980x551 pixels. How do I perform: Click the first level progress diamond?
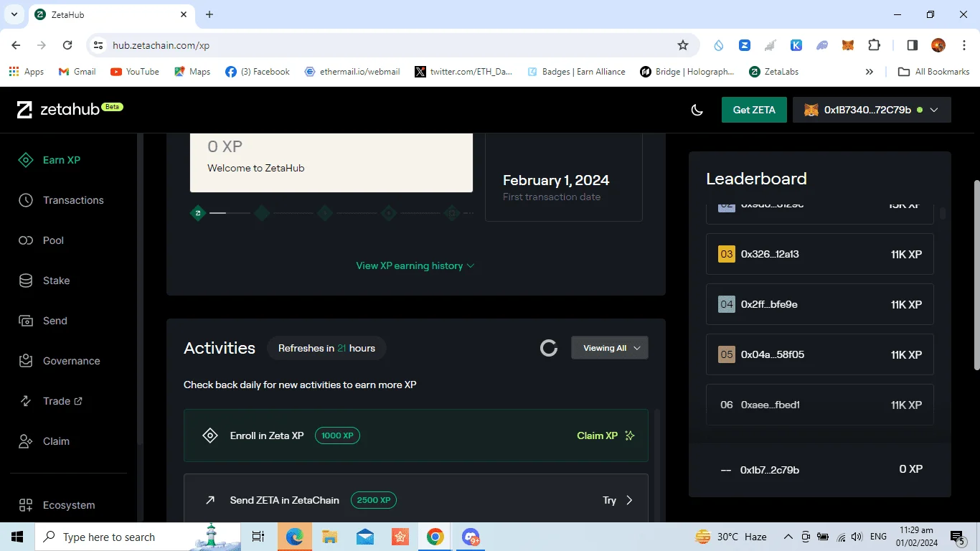click(198, 213)
